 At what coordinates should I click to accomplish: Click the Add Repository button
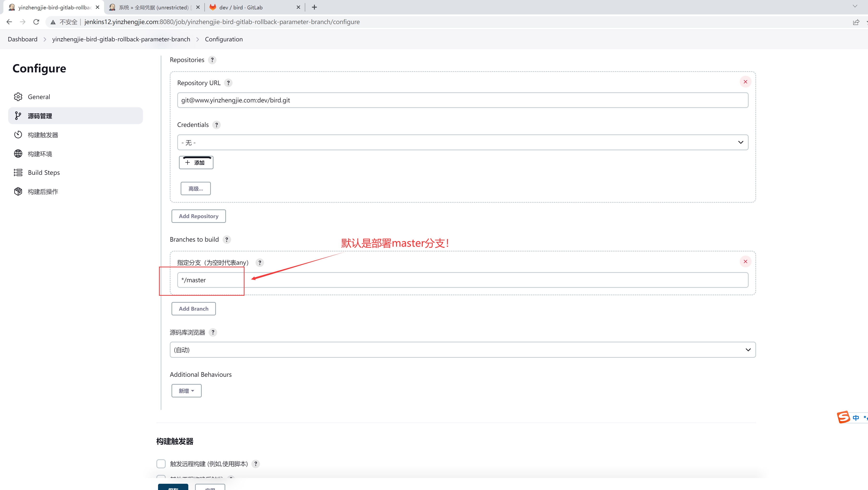(198, 216)
